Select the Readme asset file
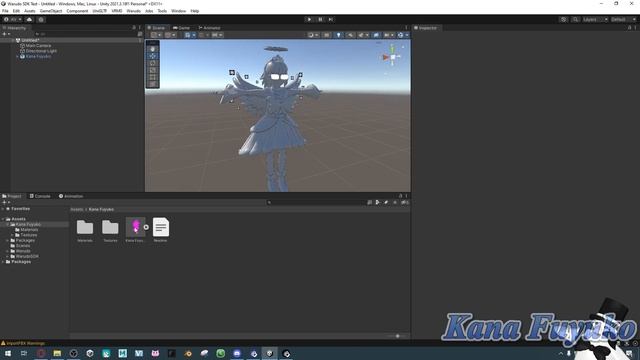 [160, 227]
